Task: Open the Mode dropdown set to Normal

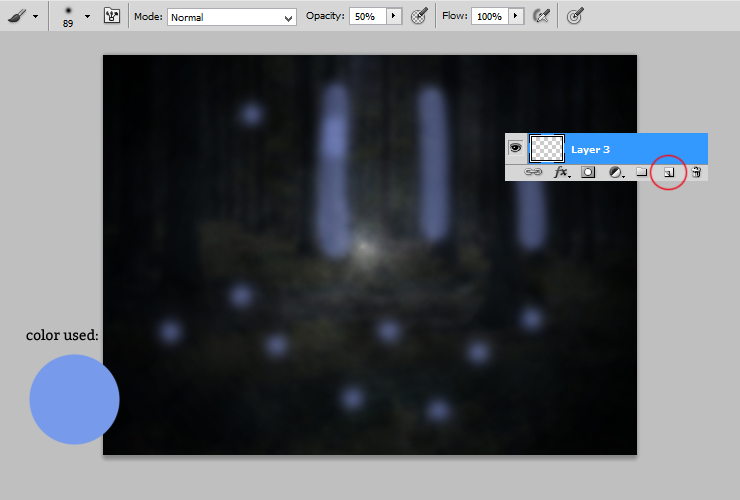Action: 232,17
